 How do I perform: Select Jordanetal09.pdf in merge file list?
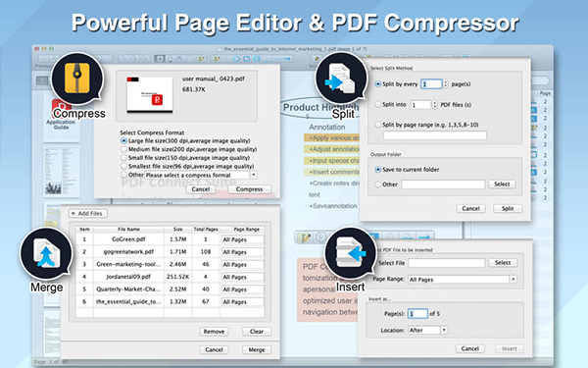[170, 277]
